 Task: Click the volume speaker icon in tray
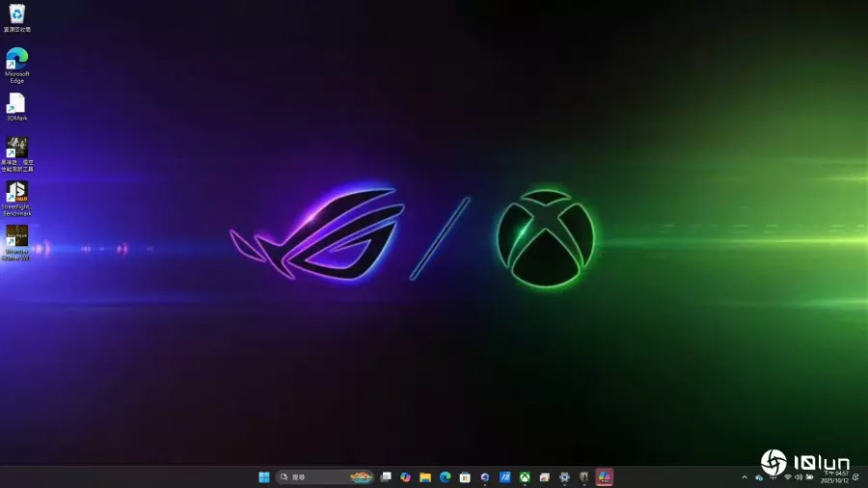799,477
